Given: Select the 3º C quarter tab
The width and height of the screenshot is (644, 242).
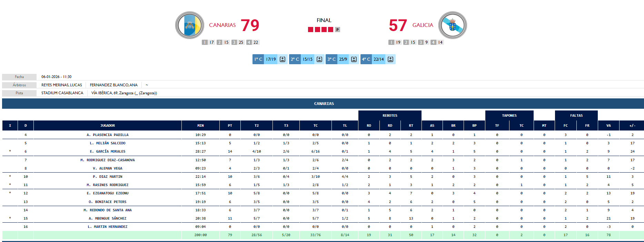Looking at the screenshot, I should (331, 59).
